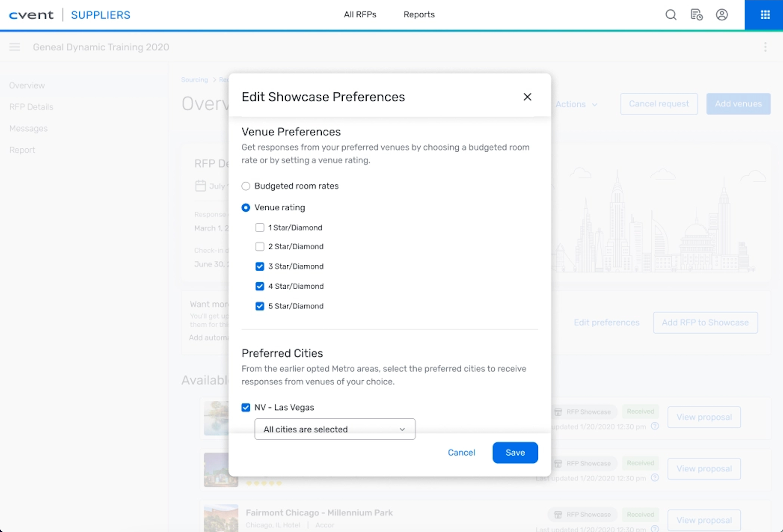Uncheck the 5 Star/Diamond checkbox
783x532 pixels.
(x=260, y=306)
